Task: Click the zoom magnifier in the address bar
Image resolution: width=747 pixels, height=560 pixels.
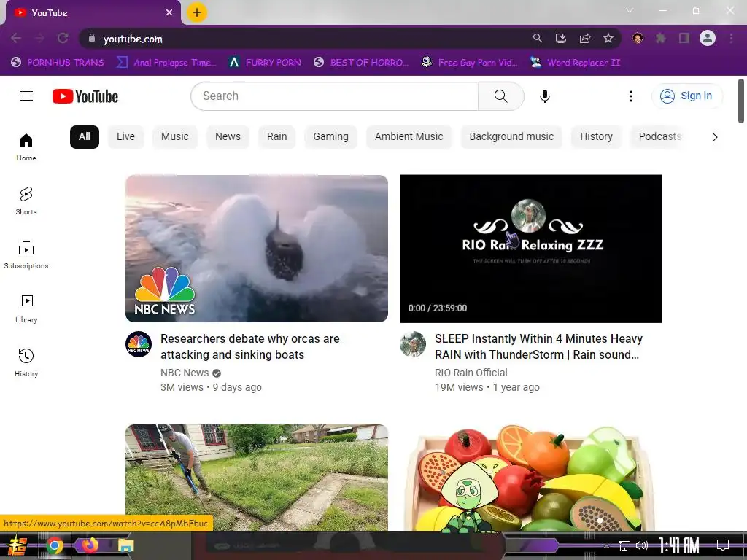Action: (x=538, y=38)
